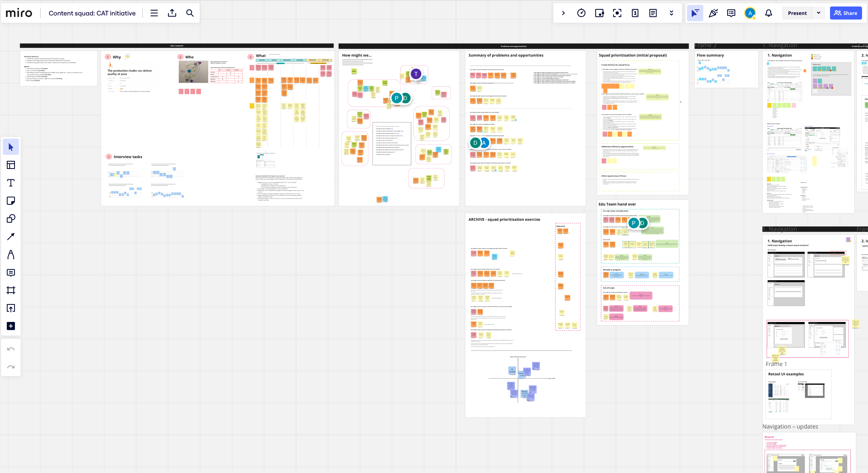The image size is (868, 473).
Task: Expand the more tools menu chevron
Action: (x=671, y=13)
